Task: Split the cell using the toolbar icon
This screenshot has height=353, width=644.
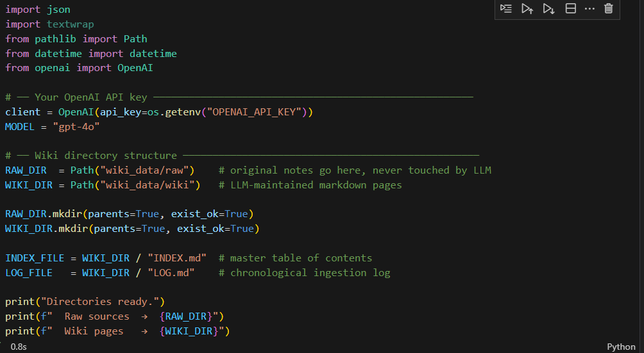Action: 570,8
